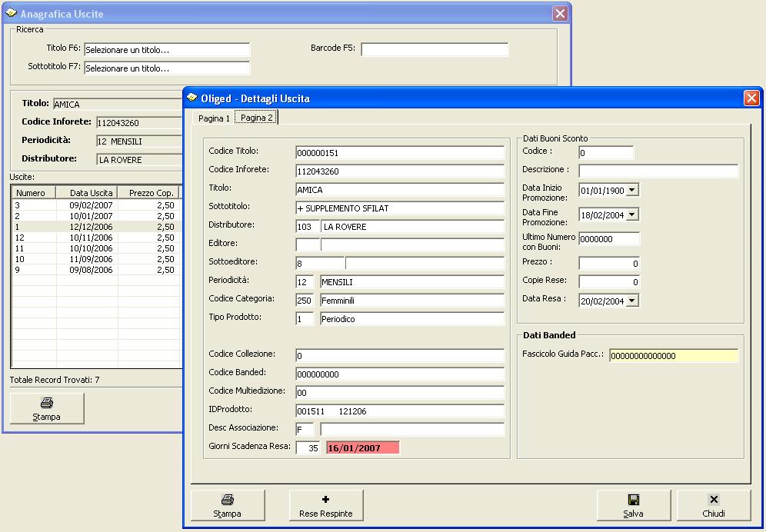This screenshot has height=532, width=766.
Task: Click the Anagrafica Uscite title bar icon
Action: [x=12, y=13]
